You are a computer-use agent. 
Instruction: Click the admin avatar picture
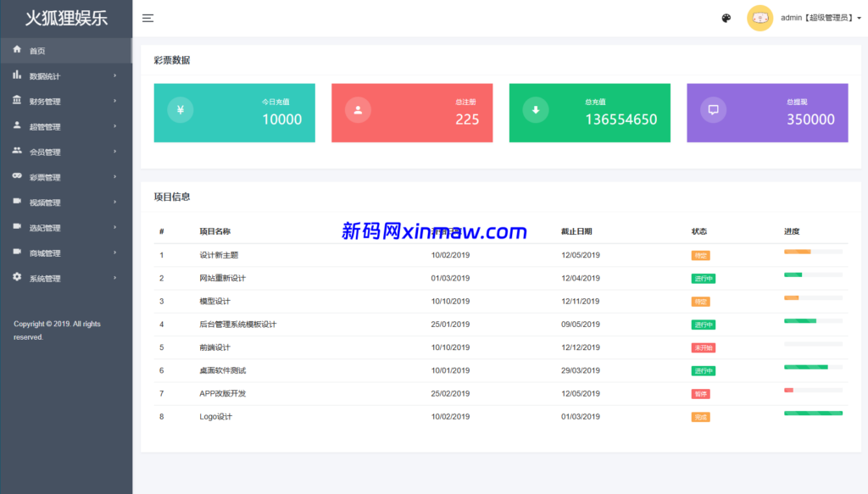pos(760,19)
